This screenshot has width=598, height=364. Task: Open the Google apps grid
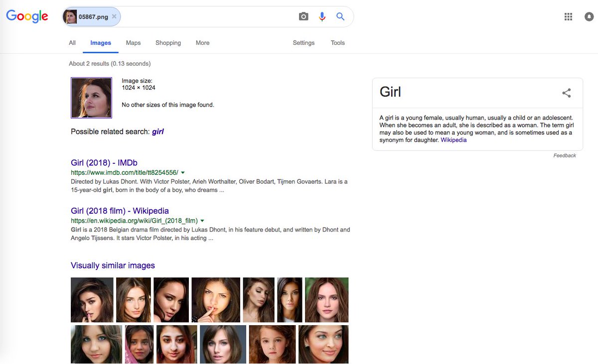click(568, 16)
